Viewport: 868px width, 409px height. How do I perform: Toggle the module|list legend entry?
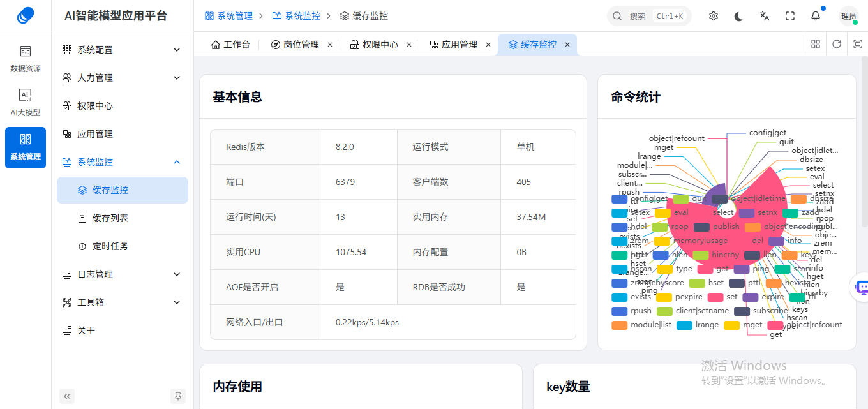[641, 325]
